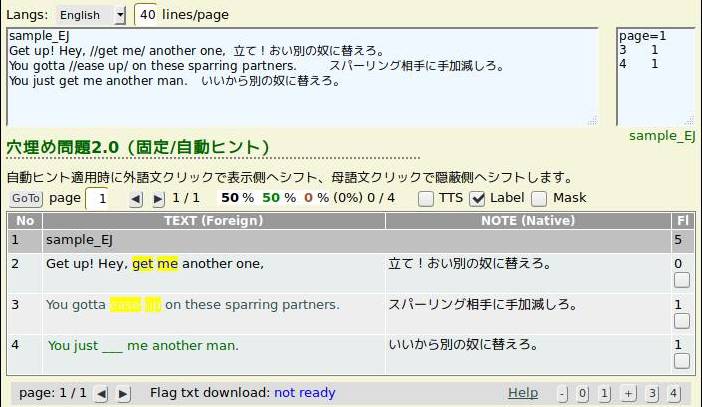Uncheck the Label checkbox
This screenshot has width=702, height=407.
coord(478,199)
